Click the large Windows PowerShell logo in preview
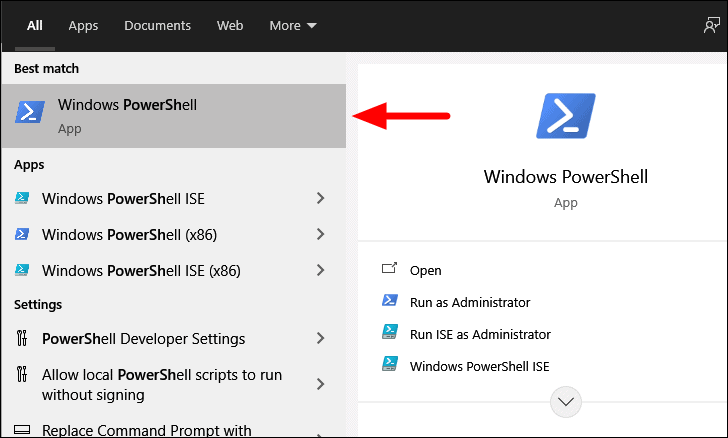Viewport: 728px width, 438px height. click(566, 116)
